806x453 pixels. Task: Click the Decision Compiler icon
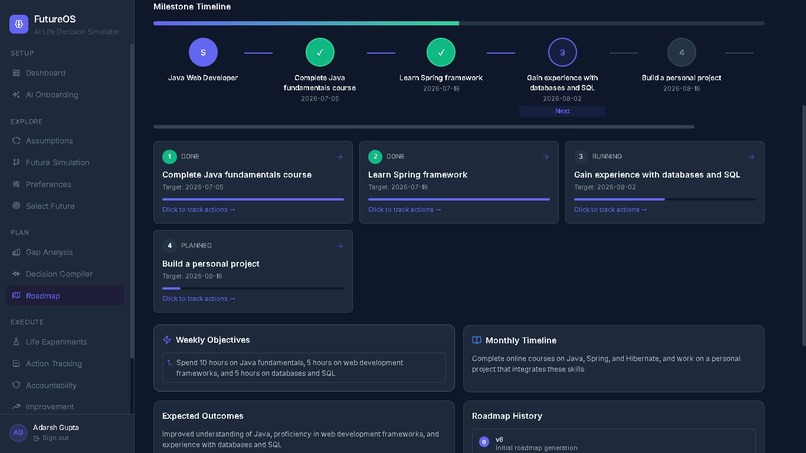(x=16, y=274)
